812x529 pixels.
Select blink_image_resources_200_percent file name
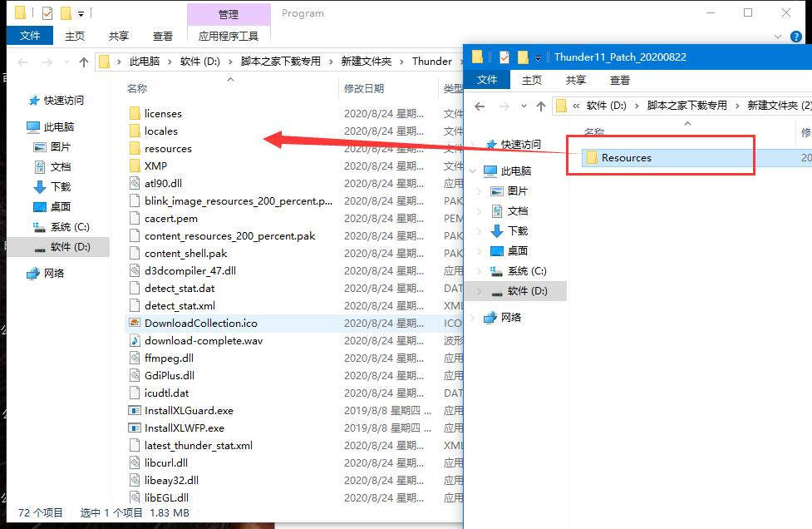(x=239, y=201)
